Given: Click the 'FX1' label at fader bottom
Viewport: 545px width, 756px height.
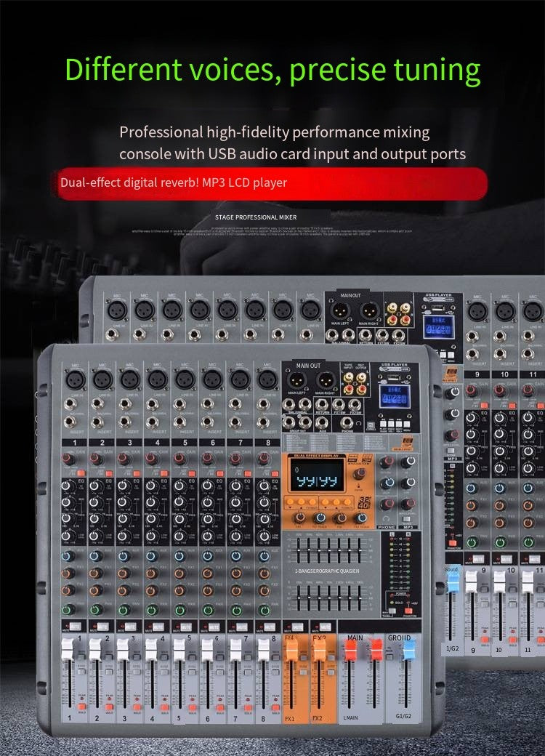Looking at the screenshot, I should pyautogui.click(x=289, y=718).
